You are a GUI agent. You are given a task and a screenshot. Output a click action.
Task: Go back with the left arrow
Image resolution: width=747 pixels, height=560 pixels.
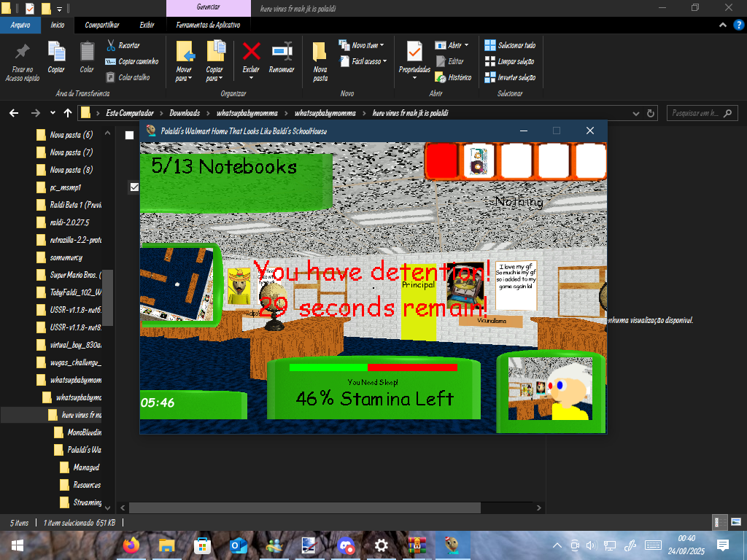(14, 113)
